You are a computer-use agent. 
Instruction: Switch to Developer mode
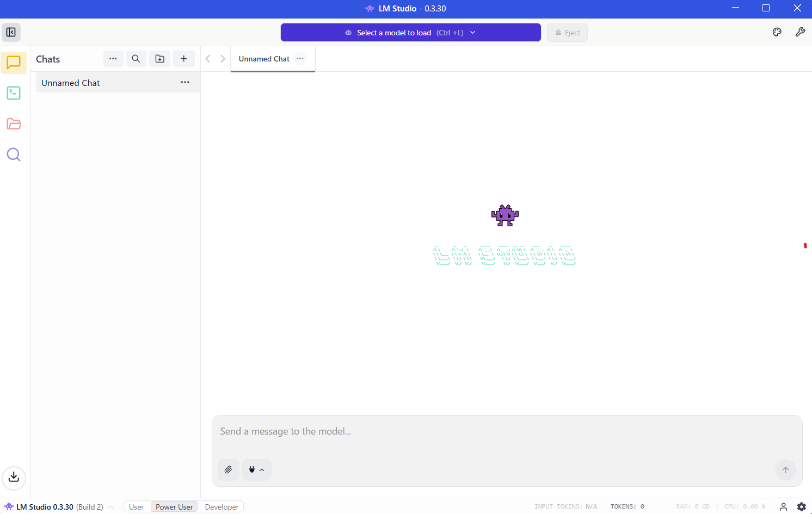(x=222, y=507)
